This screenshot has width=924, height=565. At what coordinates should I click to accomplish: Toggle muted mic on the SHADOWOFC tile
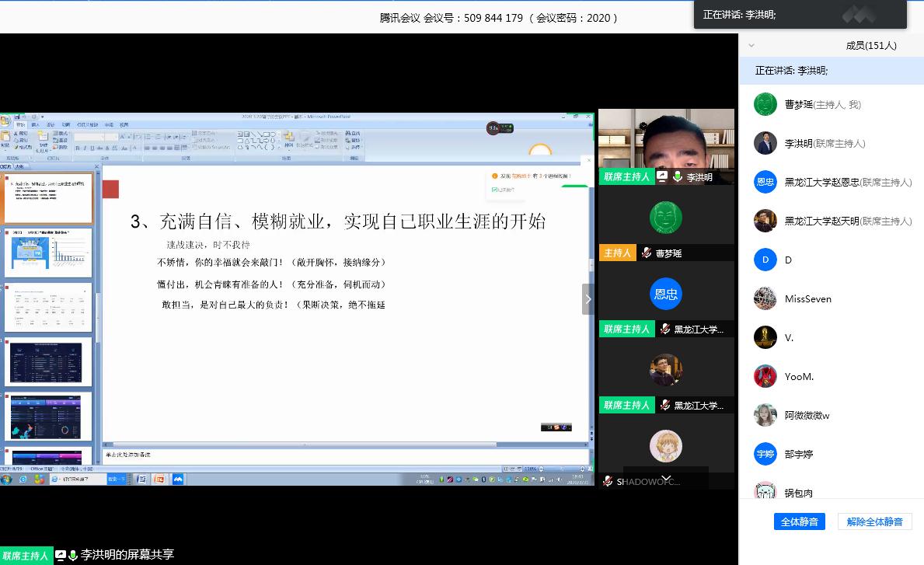[x=608, y=482]
